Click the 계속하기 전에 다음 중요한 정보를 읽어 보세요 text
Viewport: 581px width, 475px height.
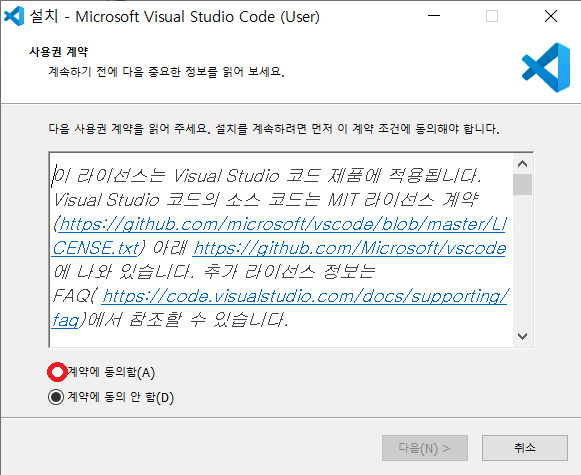[x=166, y=71]
